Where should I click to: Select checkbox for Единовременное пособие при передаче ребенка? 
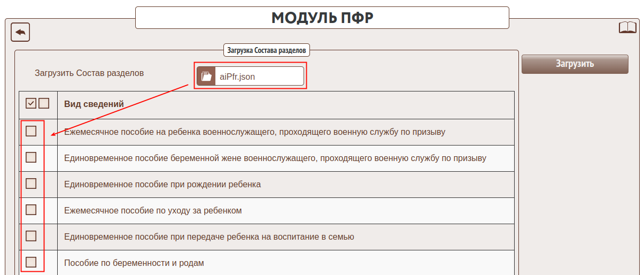[31, 236]
